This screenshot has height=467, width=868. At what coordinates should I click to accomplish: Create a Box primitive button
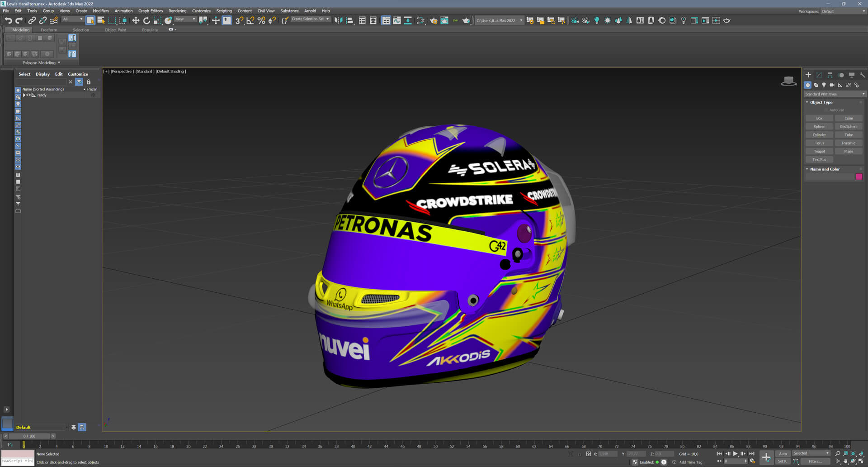819,118
